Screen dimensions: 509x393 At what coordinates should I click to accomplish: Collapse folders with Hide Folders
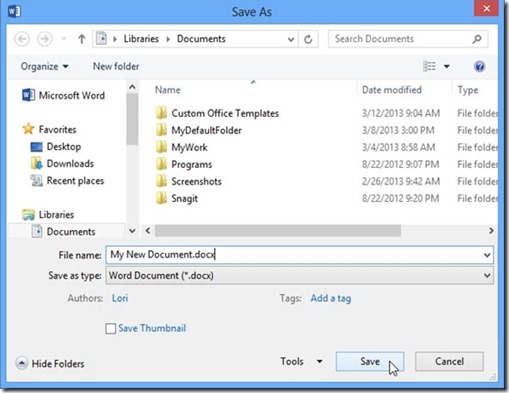[x=50, y=363]
